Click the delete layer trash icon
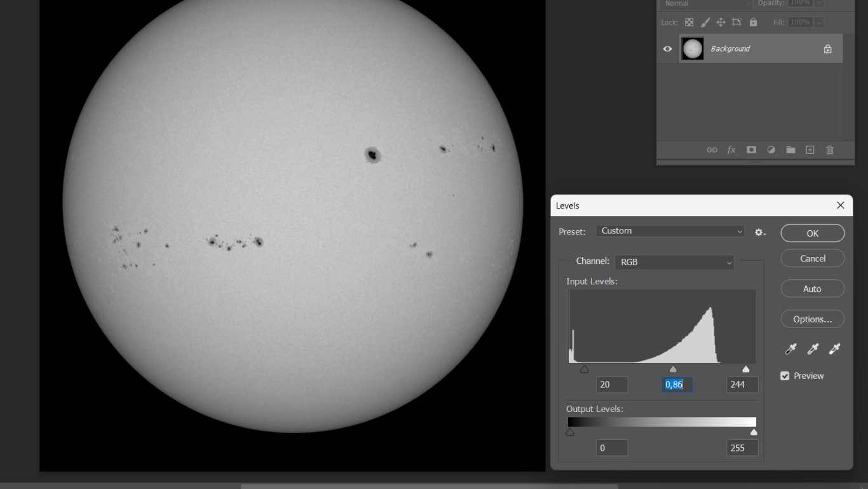The width and height of the screenshot is (868, 489). coord(829,150)
